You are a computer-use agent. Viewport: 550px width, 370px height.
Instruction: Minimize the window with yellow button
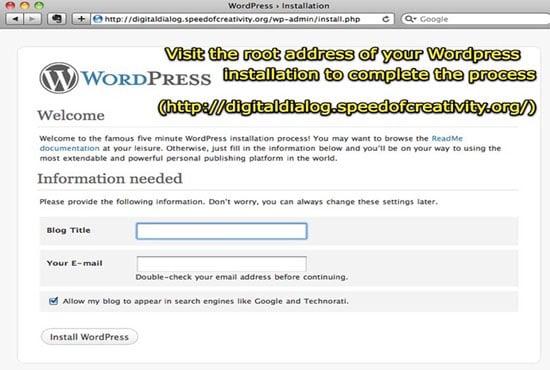25,5
